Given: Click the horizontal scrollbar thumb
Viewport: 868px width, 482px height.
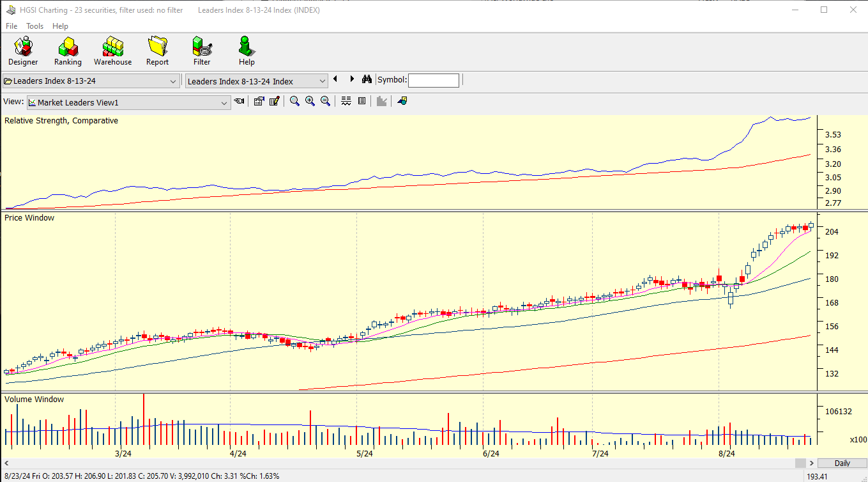Looking at the screenshot, I should coord(800,463).
